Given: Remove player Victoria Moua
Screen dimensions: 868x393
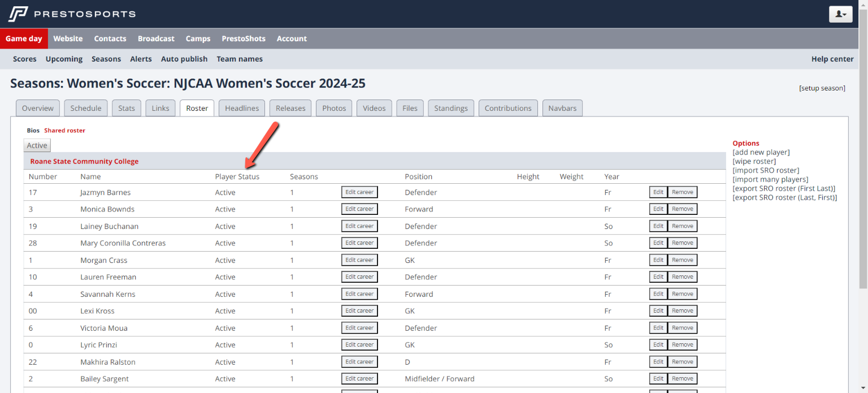Looking at the screenshot, I should point(683,328).
